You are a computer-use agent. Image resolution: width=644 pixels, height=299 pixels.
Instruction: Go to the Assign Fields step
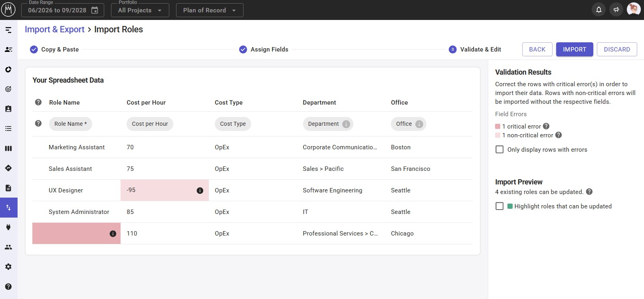tap(264, 50)
